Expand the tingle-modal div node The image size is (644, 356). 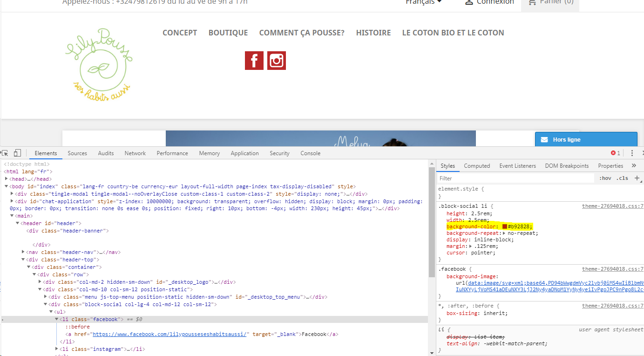[x=12, y=194]
